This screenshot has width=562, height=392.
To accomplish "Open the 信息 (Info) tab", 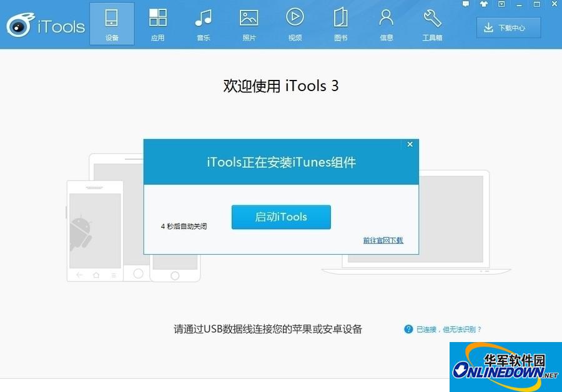I will (x=387, y=24).
